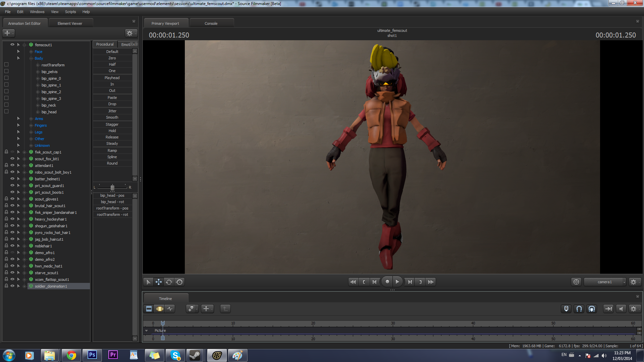Set the in-point bracket marker button
This screenshot has width=644, height=362.
(x=364, y=282)
